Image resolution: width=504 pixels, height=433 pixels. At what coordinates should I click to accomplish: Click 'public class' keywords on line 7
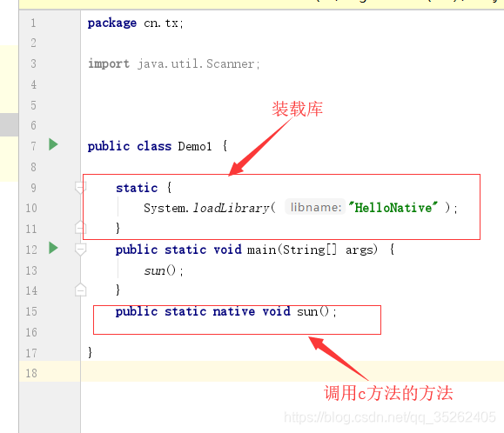click(x=130, y=146)
